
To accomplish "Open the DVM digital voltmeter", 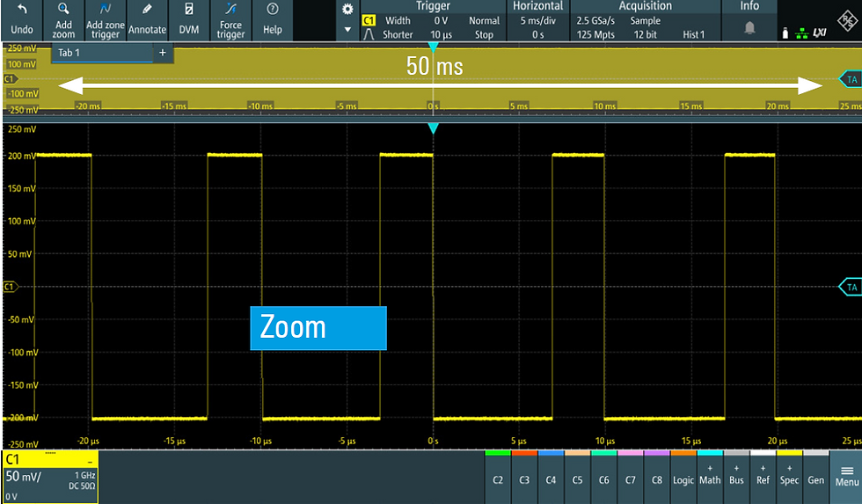I will click(188, 20).
